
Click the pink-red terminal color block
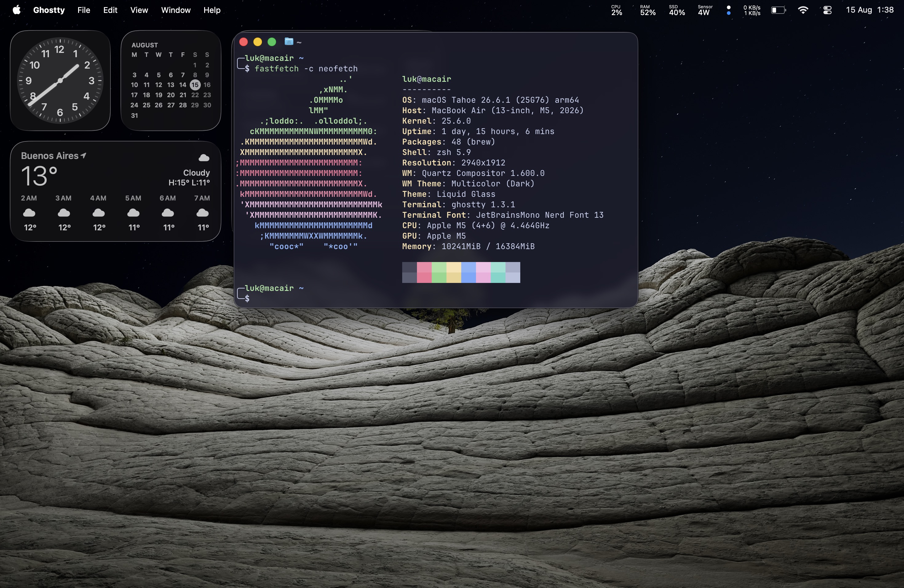coord(424,272)
